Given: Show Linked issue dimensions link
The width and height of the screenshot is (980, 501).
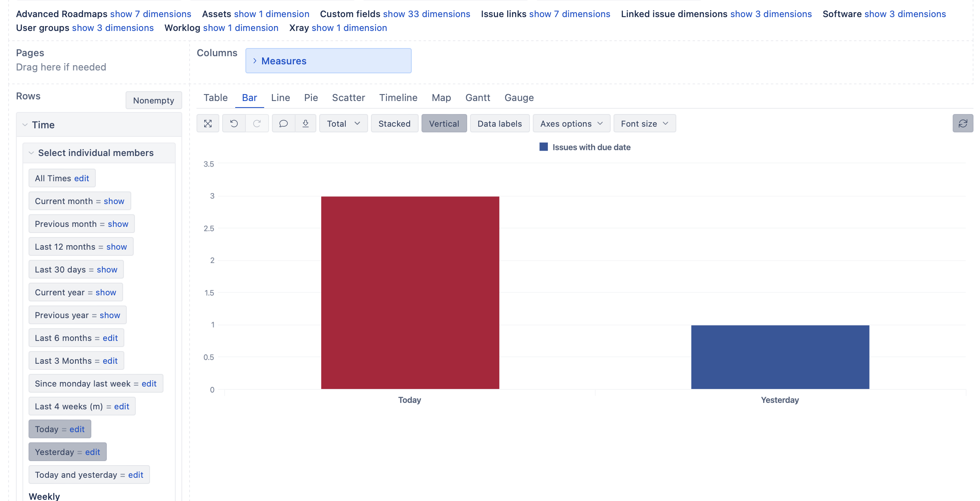Looking at the screenshot, I should 771,14.
